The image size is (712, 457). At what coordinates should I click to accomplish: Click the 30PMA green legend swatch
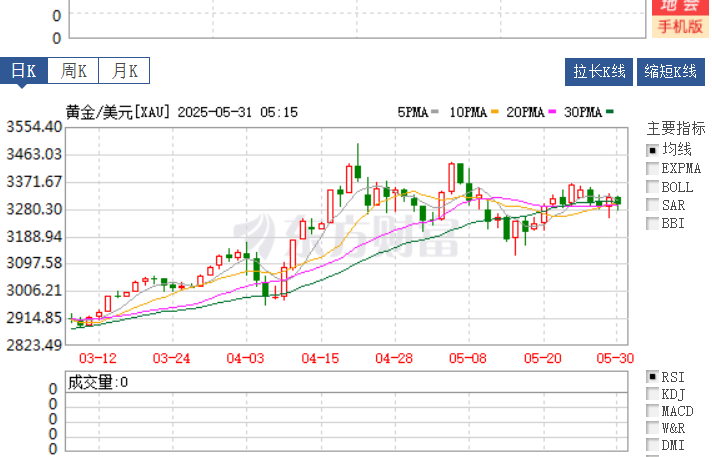click(610, 112)
